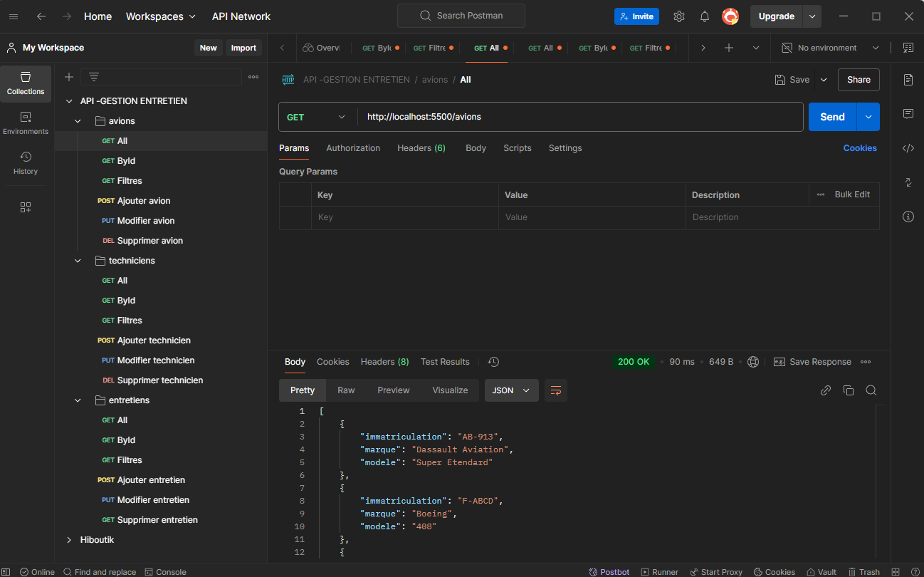This screenshot has width=924, height=577.
Task: Go back with the left arrow icon
Action: coord(41,16)
